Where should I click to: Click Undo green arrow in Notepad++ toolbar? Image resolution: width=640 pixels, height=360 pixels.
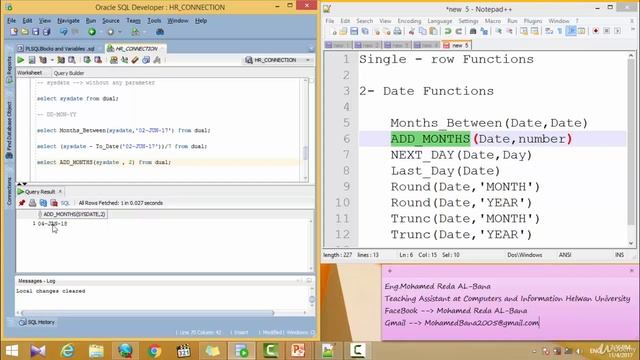[x=448, y=31]
